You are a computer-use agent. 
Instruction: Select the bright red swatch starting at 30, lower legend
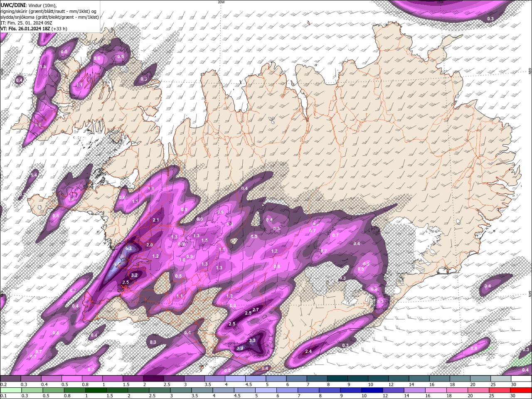tap(521, 390)
